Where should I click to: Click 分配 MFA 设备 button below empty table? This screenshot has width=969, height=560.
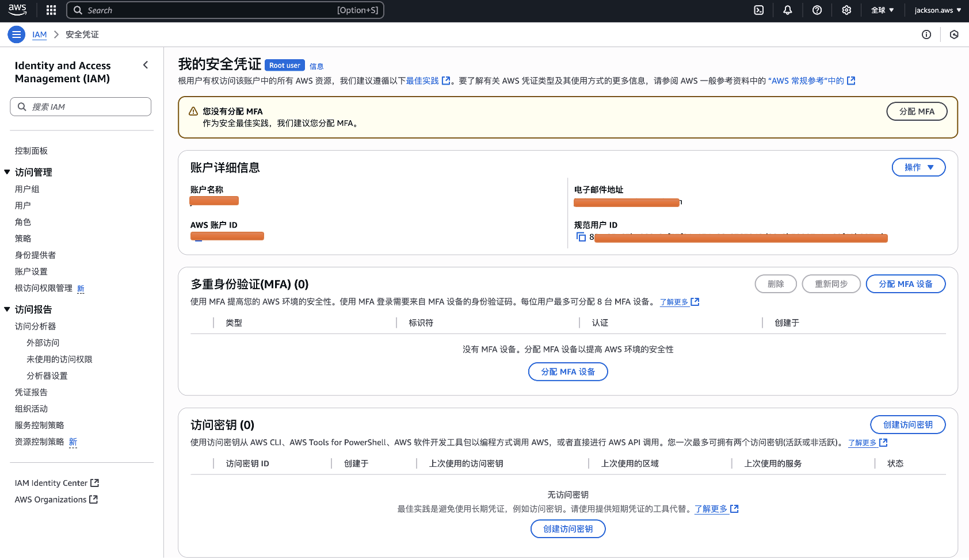tap(568, 372)
